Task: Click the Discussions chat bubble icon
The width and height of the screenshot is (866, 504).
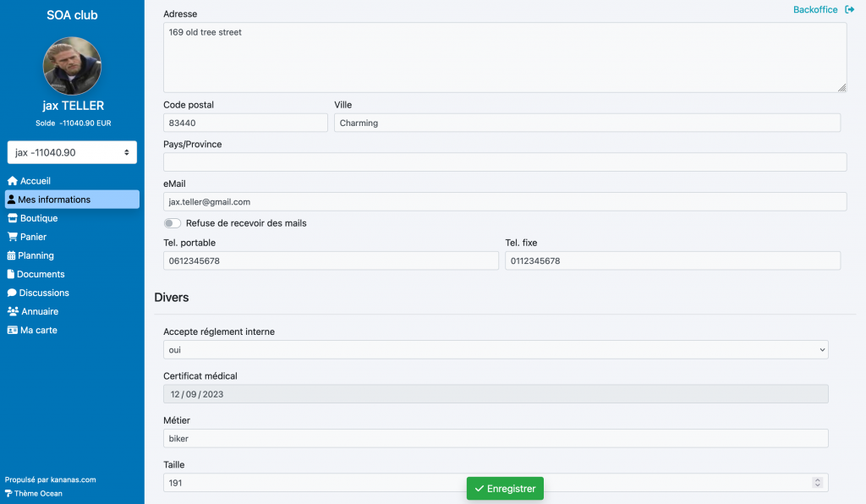Action: pos(12,293)
